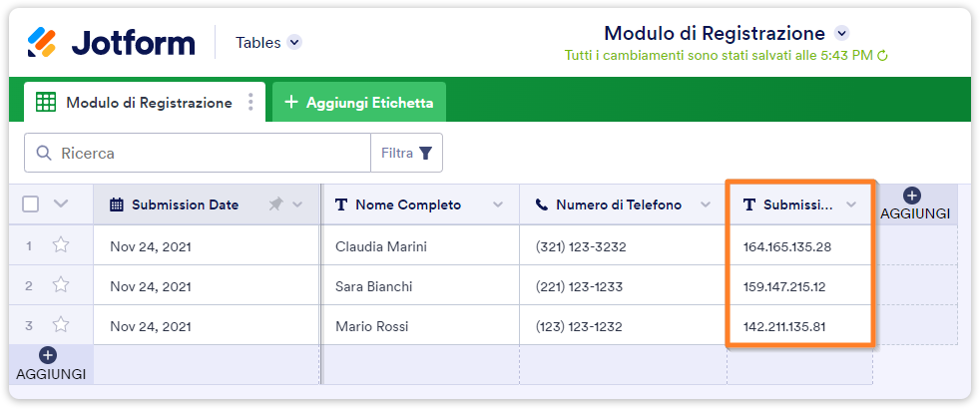Image resolution: width=980 pixels, height=409 pixels.
Task: Open the Tables product dropdown
Action: coord(294,42)
